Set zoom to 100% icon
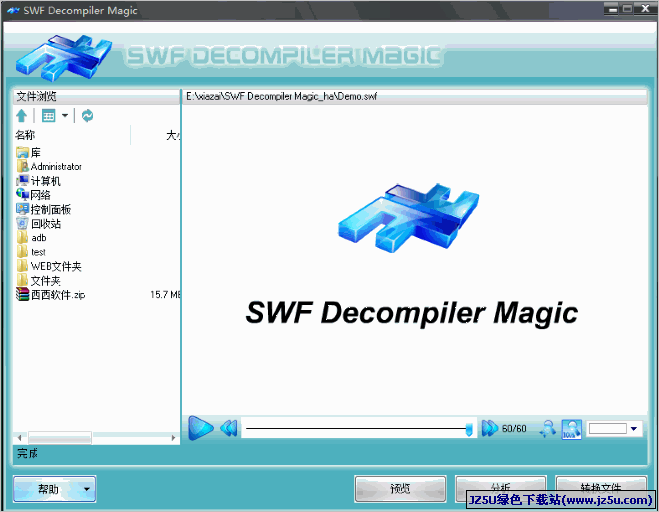 (x=572, y=429)
